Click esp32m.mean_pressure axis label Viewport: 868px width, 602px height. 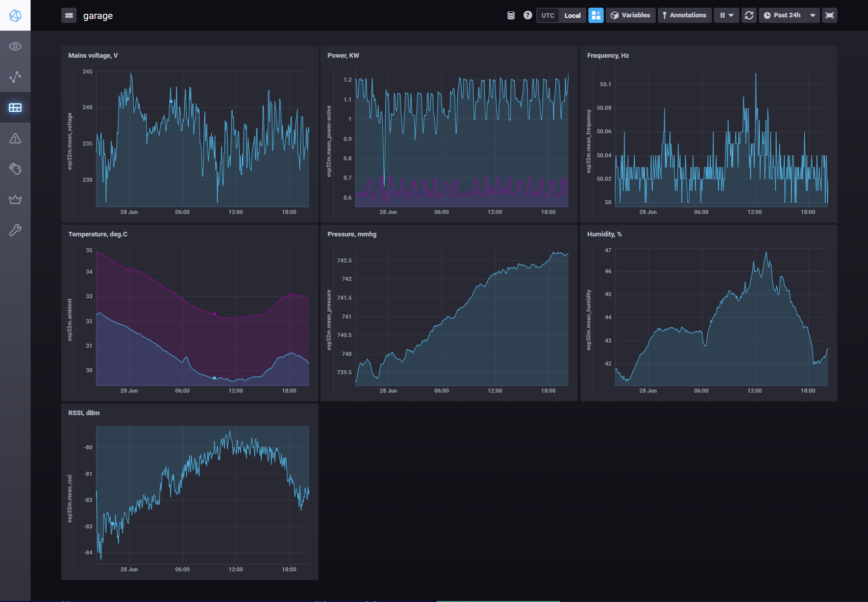pos(329,320)
